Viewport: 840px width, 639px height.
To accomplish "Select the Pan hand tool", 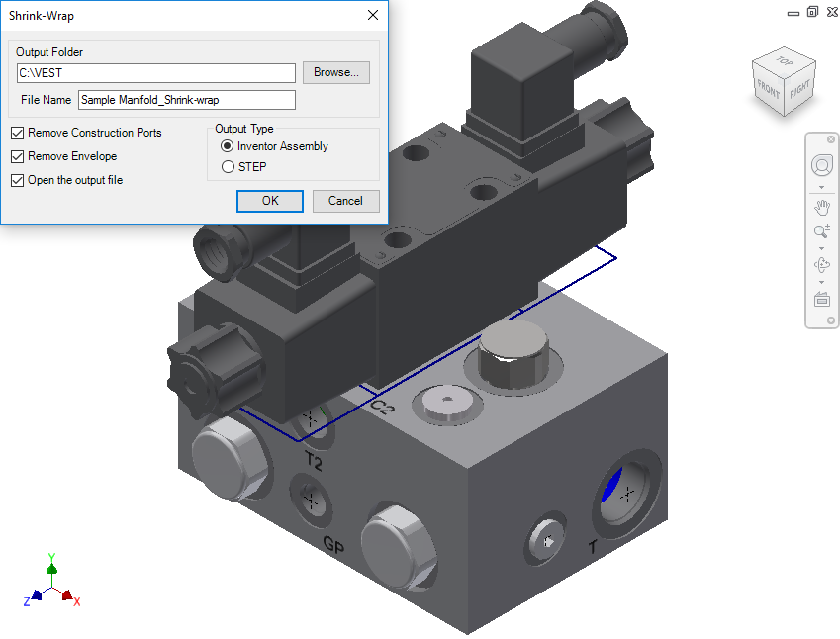I will [x=821, y=207].
